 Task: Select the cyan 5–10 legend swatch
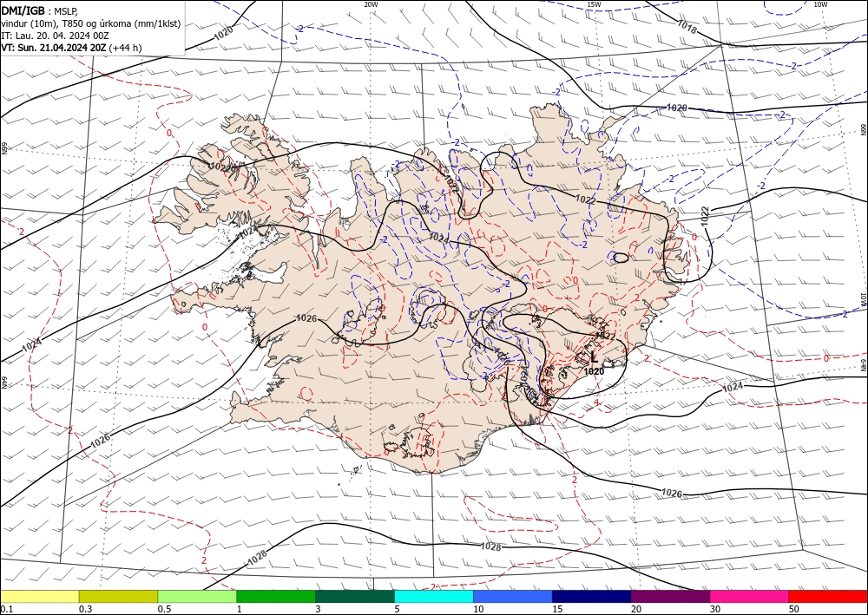[434, 596]
